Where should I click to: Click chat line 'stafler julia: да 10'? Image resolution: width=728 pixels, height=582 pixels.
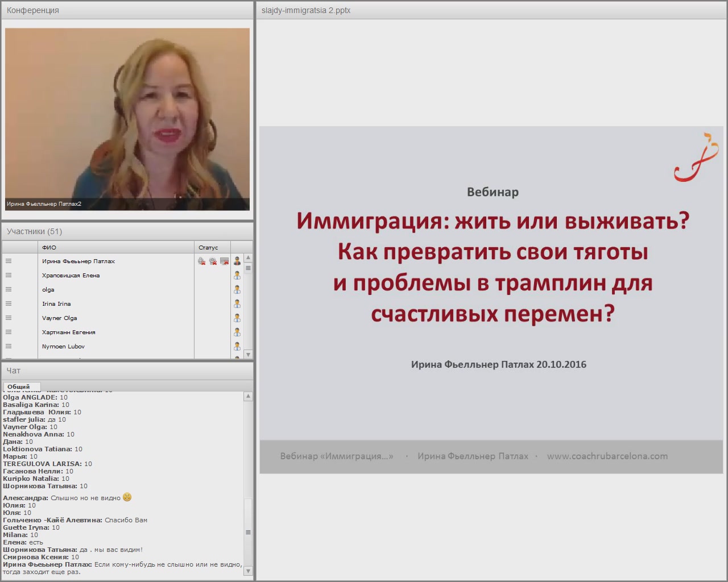pyautogui.click(x=34, y=419)
